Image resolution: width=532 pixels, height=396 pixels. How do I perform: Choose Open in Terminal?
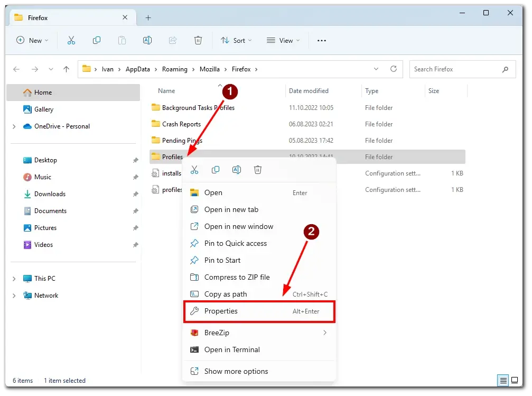click(x=259, y=349)
